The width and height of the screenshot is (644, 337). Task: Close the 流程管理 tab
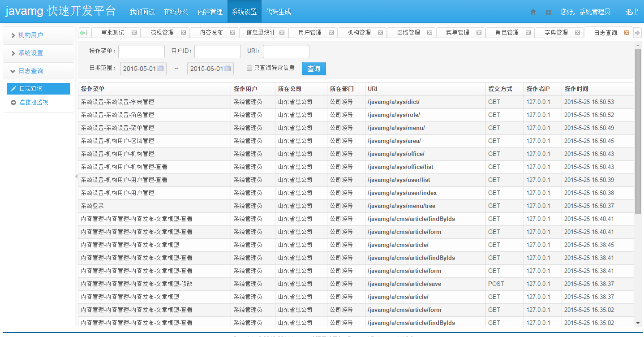183,32
